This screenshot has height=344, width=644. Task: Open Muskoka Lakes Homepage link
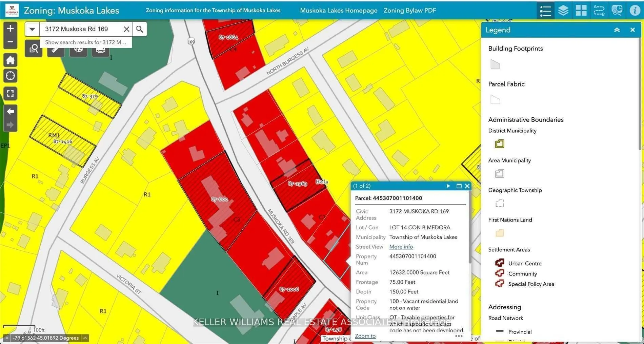338,11
